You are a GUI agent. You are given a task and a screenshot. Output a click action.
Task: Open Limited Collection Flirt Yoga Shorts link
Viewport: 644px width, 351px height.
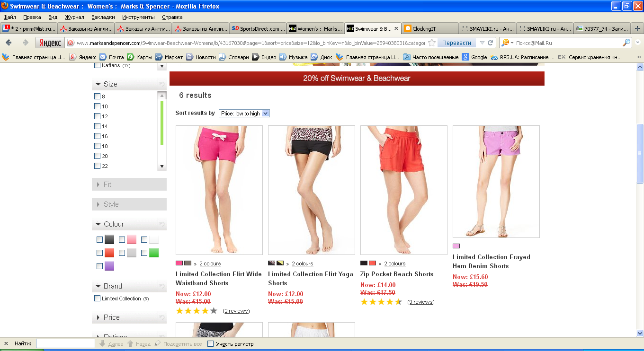pyautogui.click(x=310, y=279)
